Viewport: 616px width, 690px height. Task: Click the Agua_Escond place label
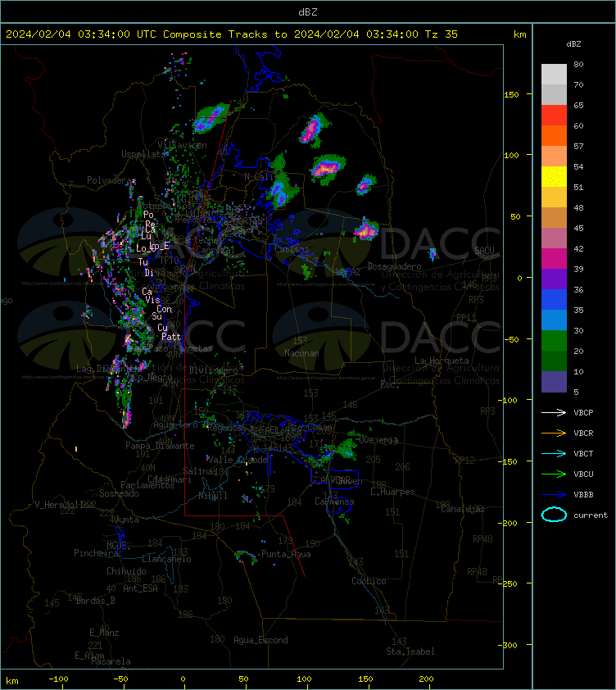tap(260, 640)
